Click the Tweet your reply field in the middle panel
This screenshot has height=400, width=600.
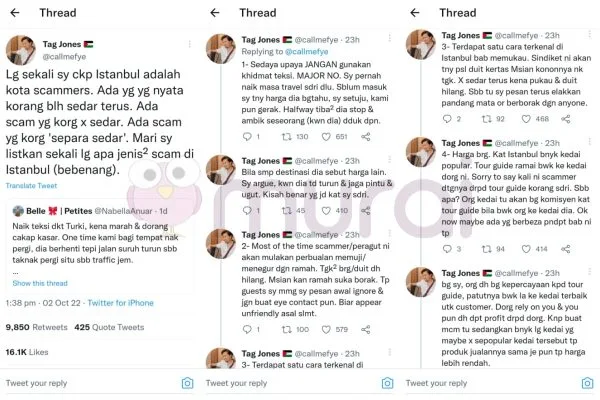(x=290, y=383)
